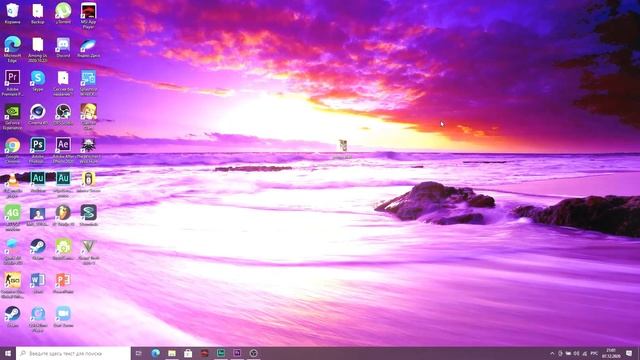640x360 pixels.
Task: Select the lone file icon in the desktop center
Action: pyautogui.click(x=342, y=146)
